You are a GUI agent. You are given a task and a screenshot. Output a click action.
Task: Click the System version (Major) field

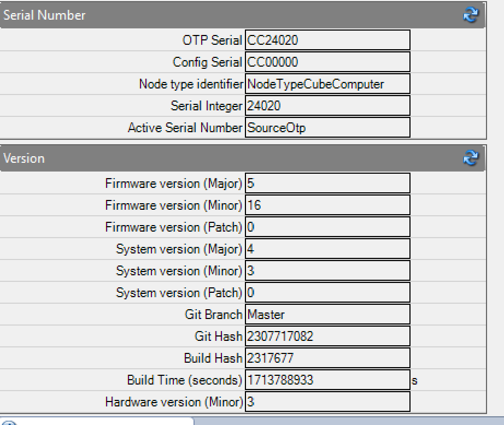click(327, 249)
